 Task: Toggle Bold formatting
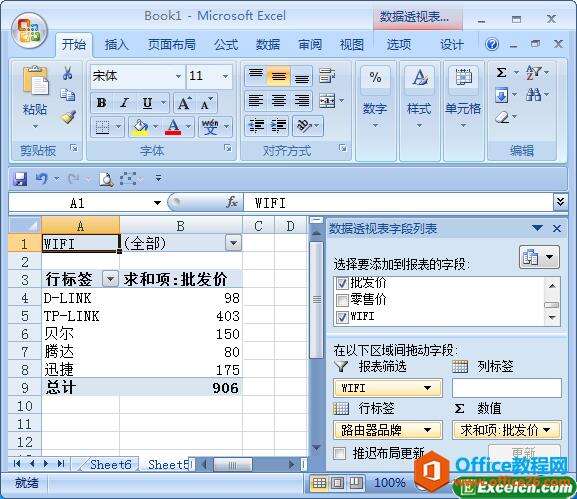pyautogui.click(x=102, y=103)
